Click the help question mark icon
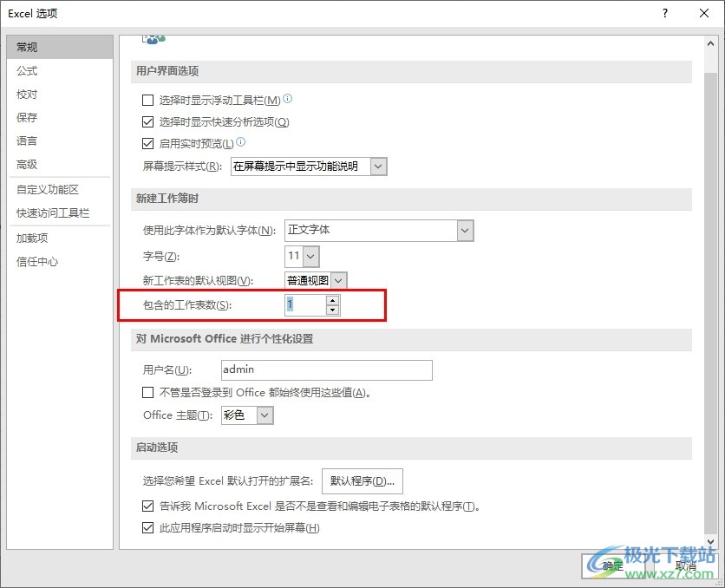The height and width of the screenshot is (588, 725). tap(664, 14)
